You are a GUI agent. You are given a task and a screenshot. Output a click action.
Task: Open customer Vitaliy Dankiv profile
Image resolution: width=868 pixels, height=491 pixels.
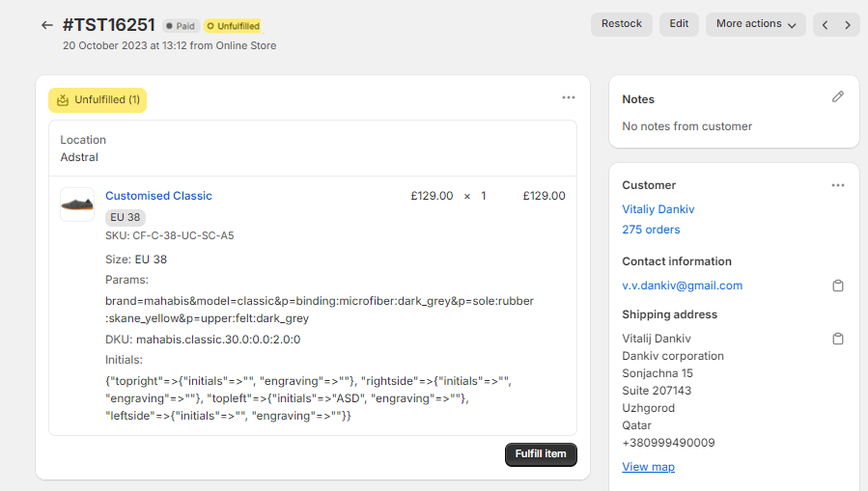658,209
